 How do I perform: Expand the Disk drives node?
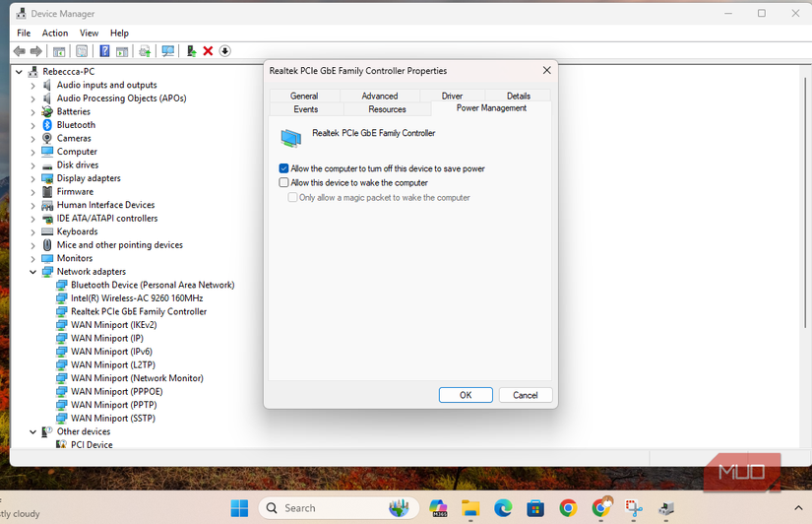(x=33, y=165)
